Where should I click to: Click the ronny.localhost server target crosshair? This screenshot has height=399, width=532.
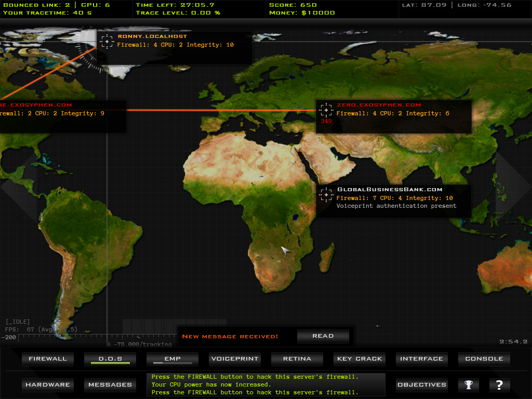[107, 41]
